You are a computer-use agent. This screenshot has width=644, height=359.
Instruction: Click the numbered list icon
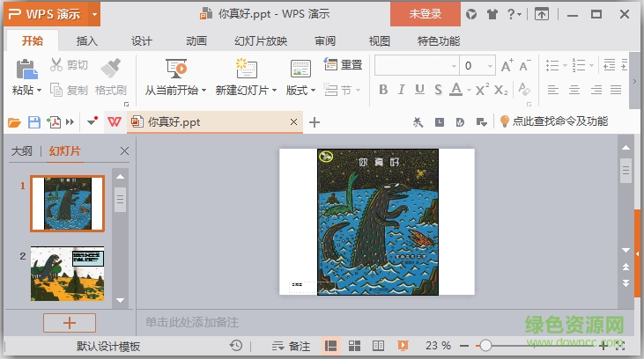pos(579,65)
